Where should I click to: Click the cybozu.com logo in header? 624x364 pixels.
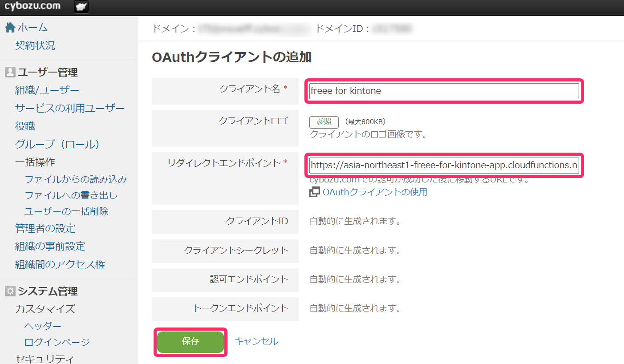click(x=32, y=6)
